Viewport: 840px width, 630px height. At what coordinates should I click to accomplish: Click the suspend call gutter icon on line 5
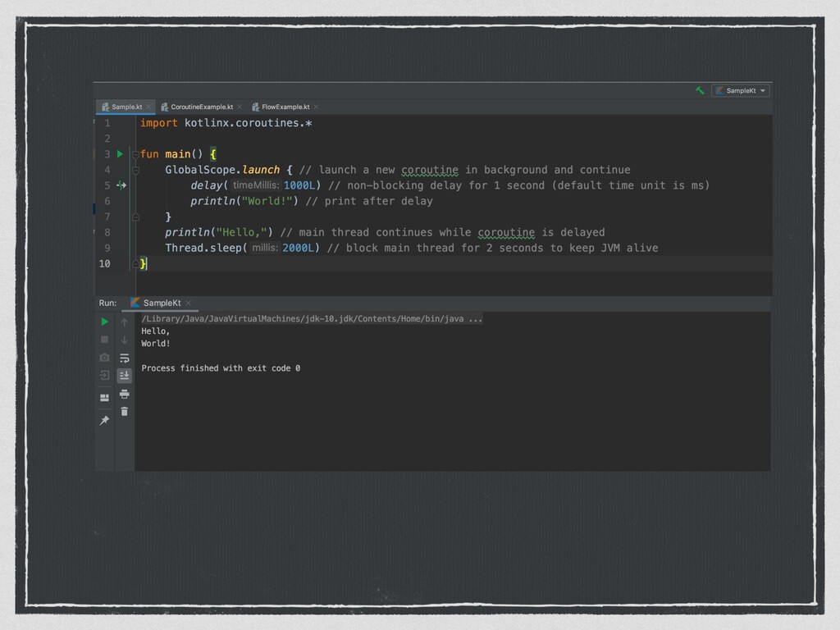click(x=121, y=185)
